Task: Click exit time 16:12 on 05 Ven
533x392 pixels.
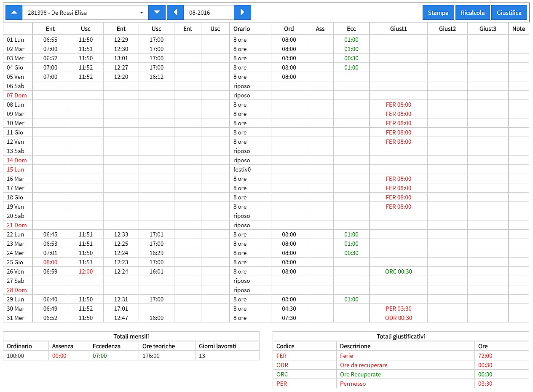Action: point(156,77)
